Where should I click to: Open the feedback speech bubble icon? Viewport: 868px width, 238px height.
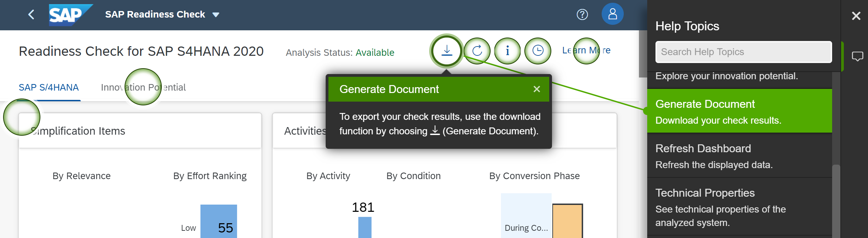pyautogui.click(x=857, y=56)
